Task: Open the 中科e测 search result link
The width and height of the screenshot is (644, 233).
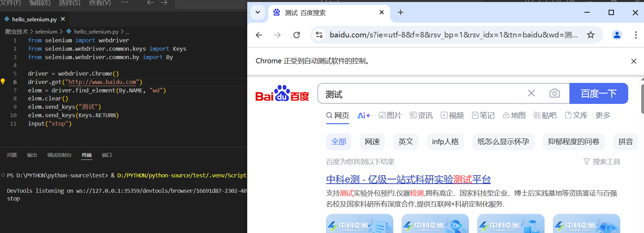Action: tap(408, 179)
